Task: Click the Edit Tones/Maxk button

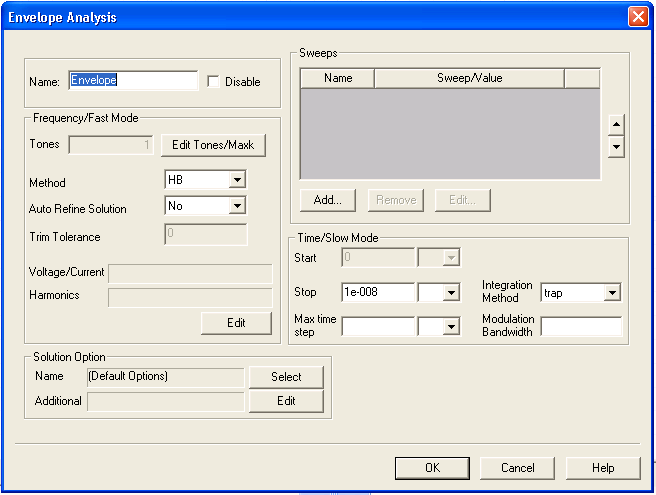Action: 213,145
